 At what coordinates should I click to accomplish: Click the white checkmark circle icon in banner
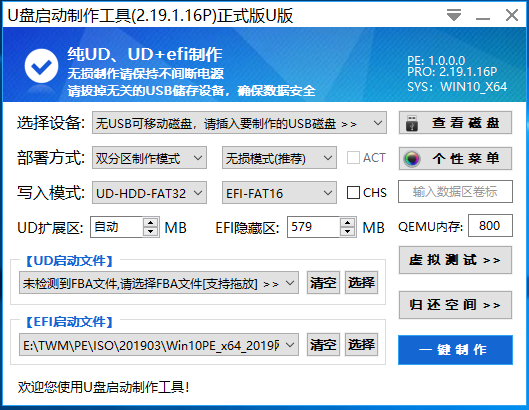pos(41,66)
